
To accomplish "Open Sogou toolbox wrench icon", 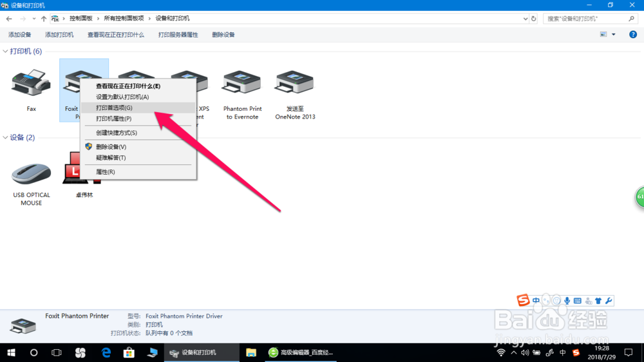I will point(609,301).
